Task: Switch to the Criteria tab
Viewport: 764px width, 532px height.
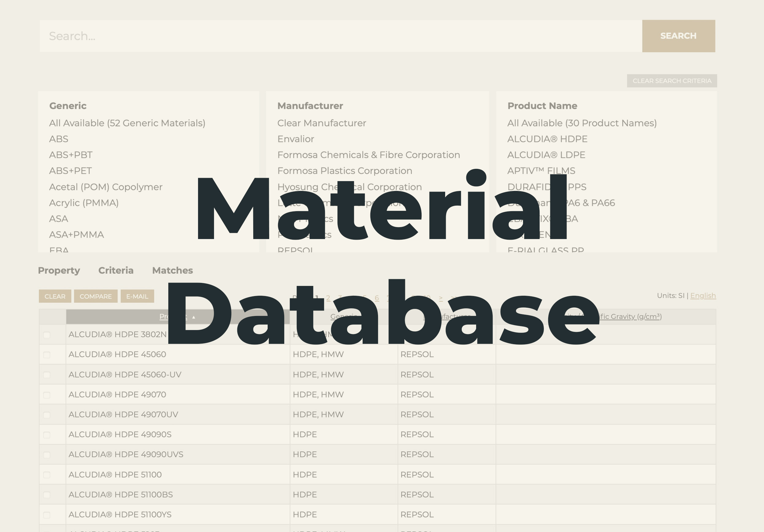Action: coord(116,271)
